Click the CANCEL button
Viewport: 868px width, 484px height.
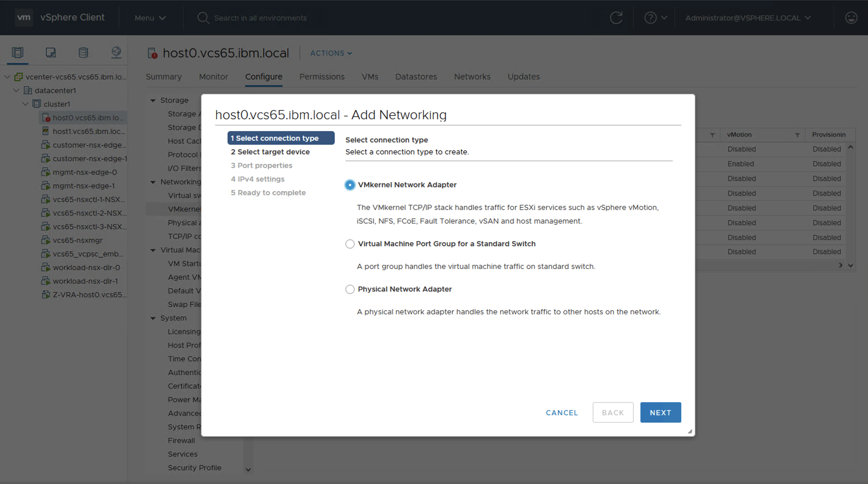pyautogui.click(x=562, y=413)
